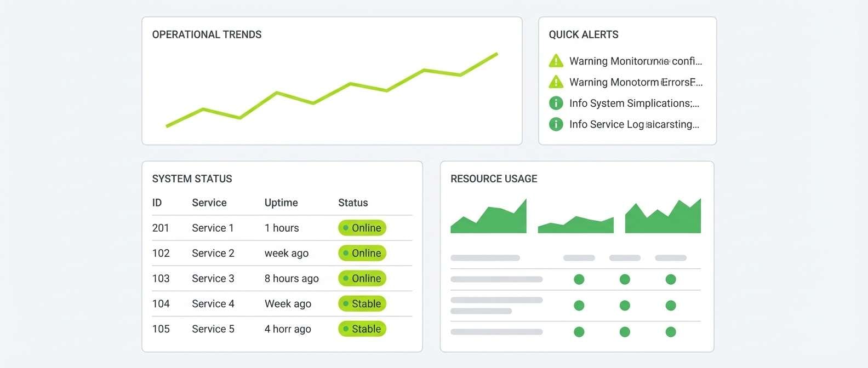
Task: Select 'Service 1' in System Status table
Action: 213,228
